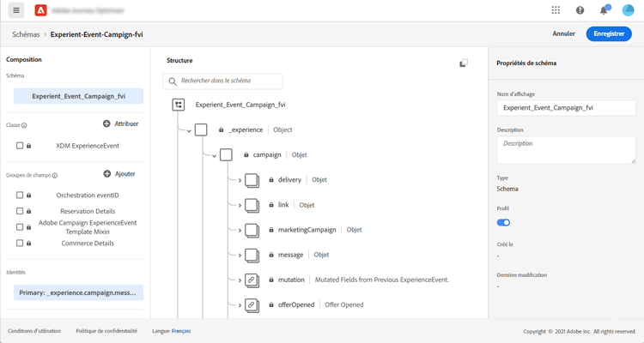This screenshot has height=343, width=644.
Task: Open the user profile avatar
Action: (x=628, y=10)
